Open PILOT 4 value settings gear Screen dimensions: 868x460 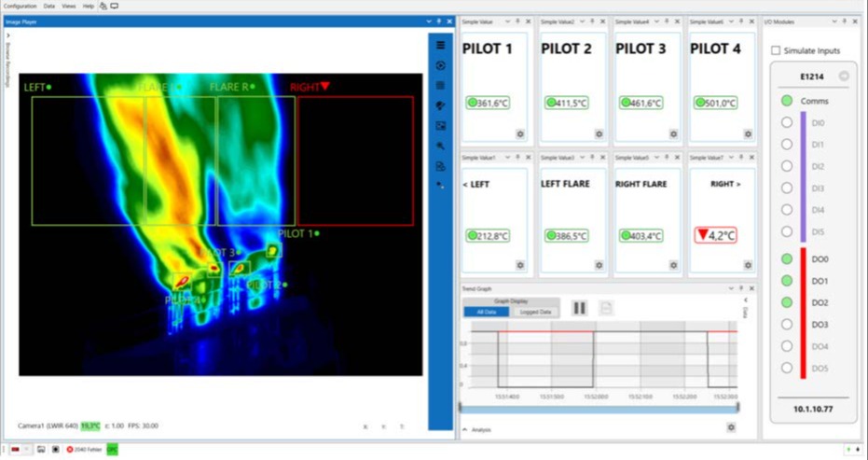coord(748,134)
